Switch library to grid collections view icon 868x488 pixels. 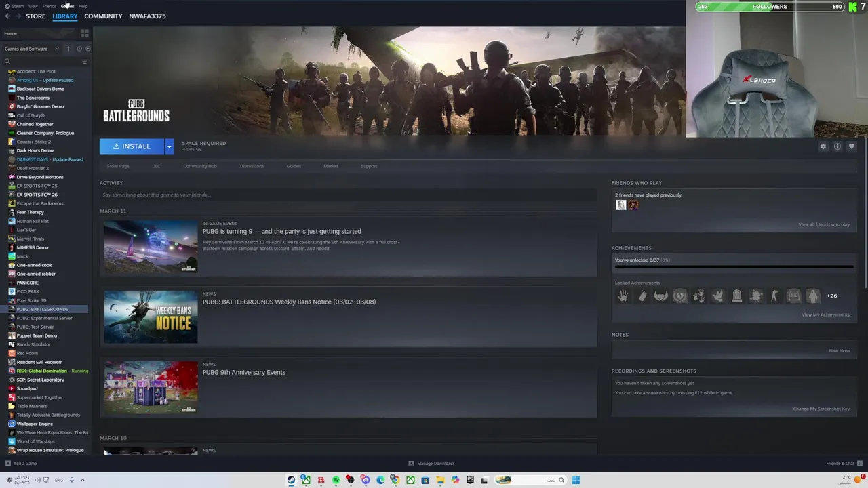click(x=85, y=33)
